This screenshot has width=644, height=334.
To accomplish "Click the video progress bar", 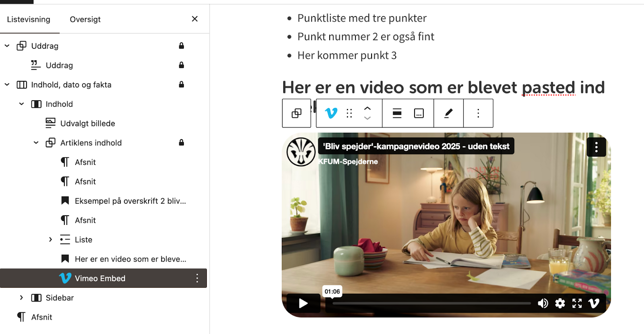I will (431, 303).
